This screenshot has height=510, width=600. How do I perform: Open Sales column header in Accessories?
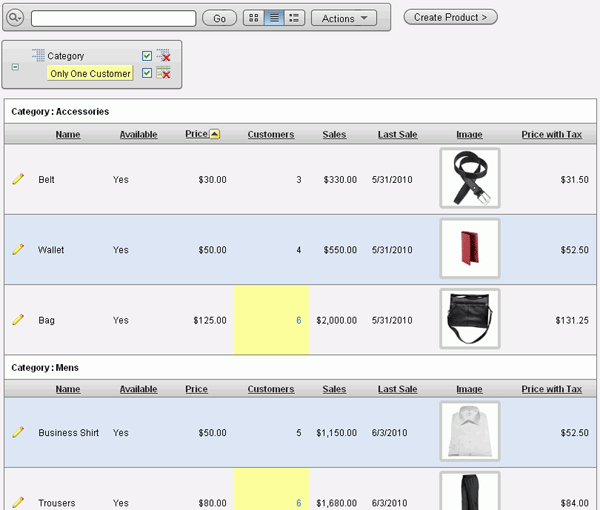point(334,134)
